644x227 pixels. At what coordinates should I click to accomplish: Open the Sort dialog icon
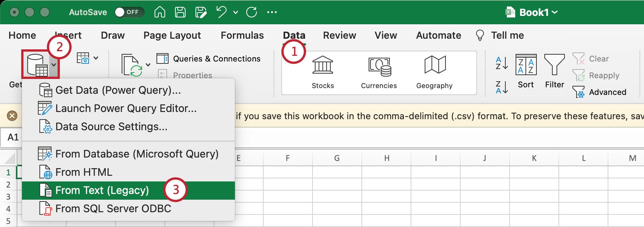click(526, 65)
